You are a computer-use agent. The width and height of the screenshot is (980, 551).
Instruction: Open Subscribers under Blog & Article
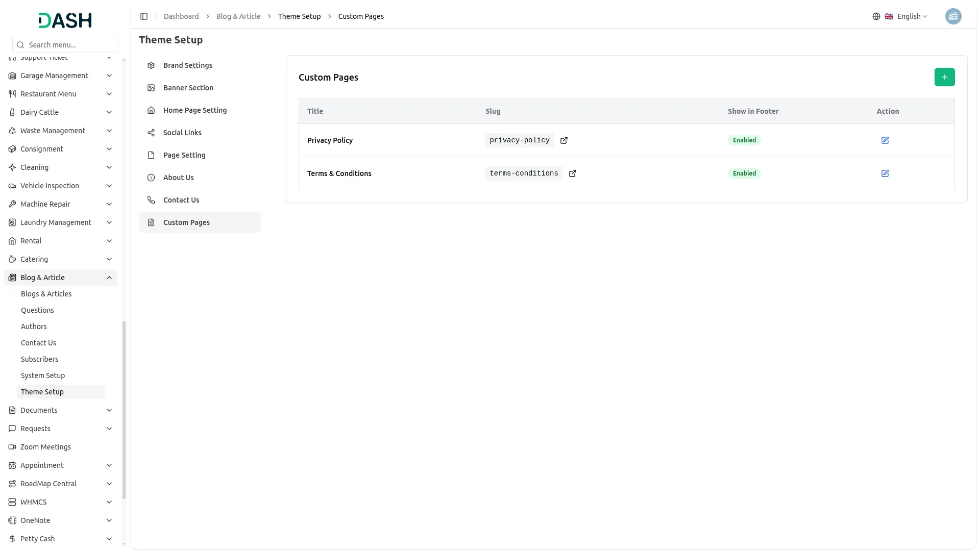[x=39, y=359]
